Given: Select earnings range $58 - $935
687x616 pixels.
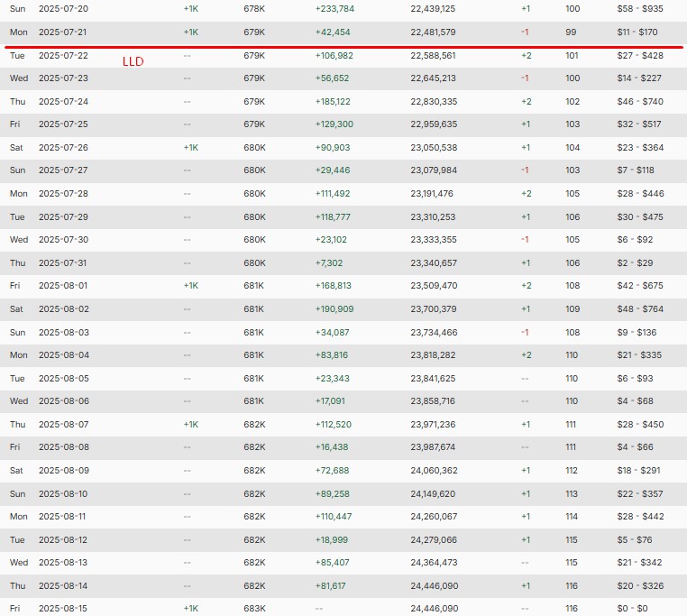Looking at the screenshot, I should click(x=640, y=9).
